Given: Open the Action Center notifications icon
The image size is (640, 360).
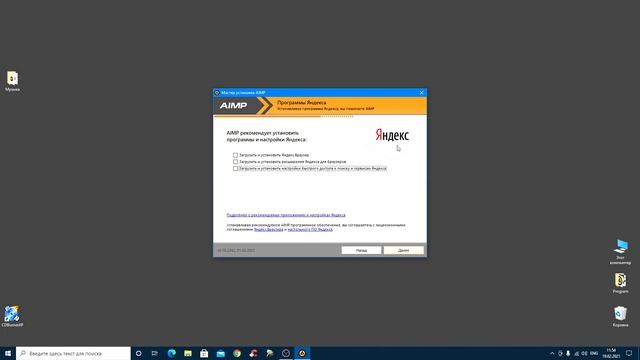Looking at the screenshot, I should 629,353.
